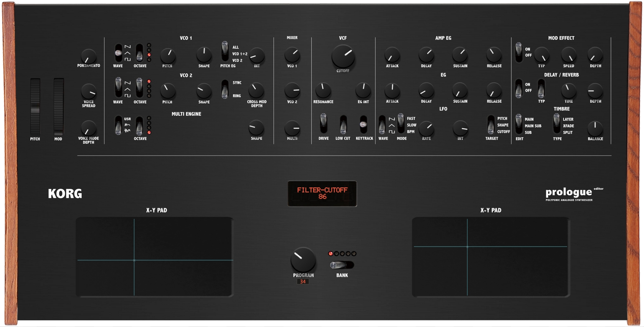Toggle the VCO 1 Octave switch
This screenshot has height=327, width=644.
pos(139,53)
